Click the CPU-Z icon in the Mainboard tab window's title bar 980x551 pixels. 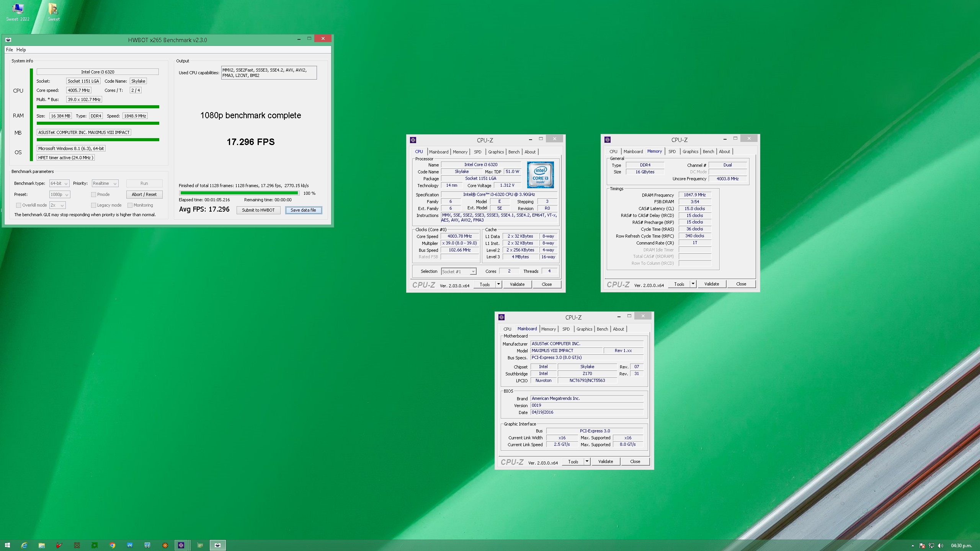pyautogui.click(x=501, y=317)
